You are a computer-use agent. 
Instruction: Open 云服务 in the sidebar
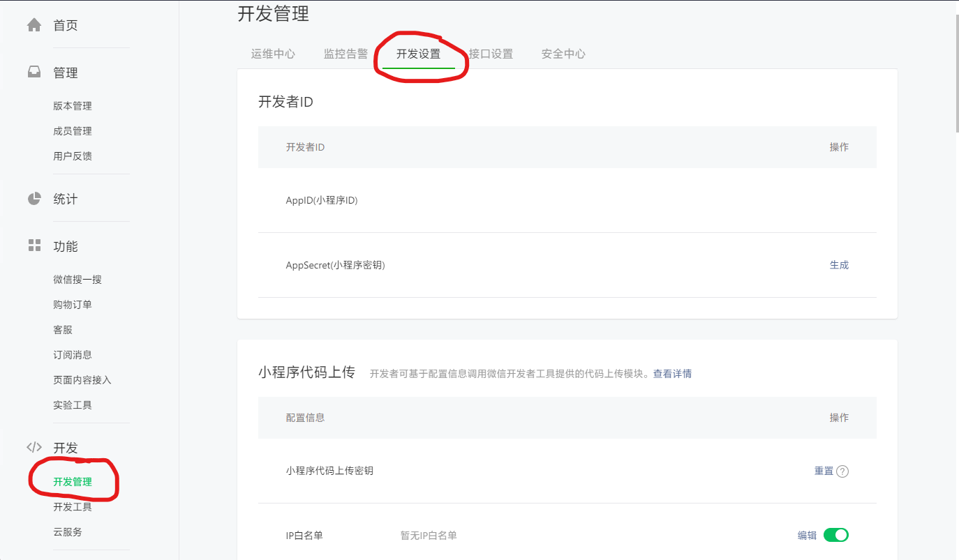pos(68,532)
